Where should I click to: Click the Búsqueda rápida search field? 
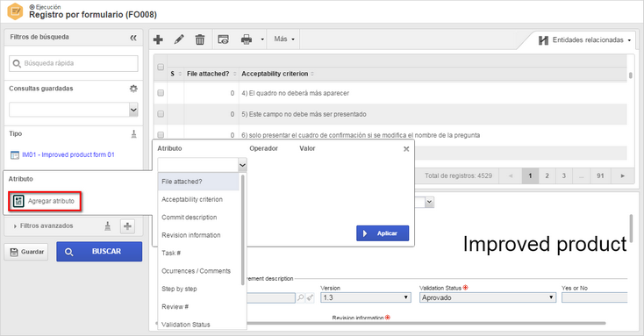pyautogui.click(x=74, y=63)
